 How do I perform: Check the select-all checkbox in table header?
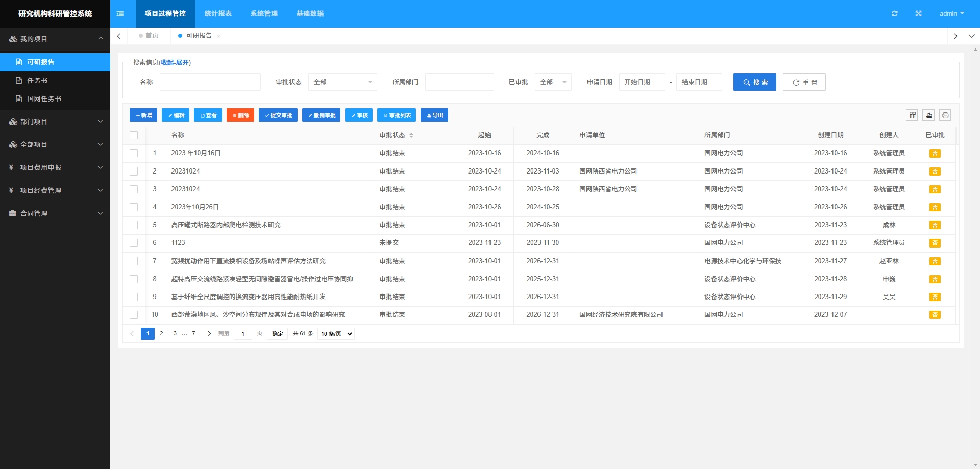134,135
